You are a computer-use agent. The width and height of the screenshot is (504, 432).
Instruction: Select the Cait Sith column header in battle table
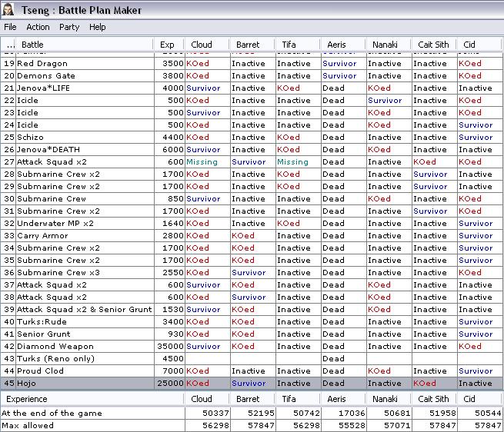click(x=434, y=45)
